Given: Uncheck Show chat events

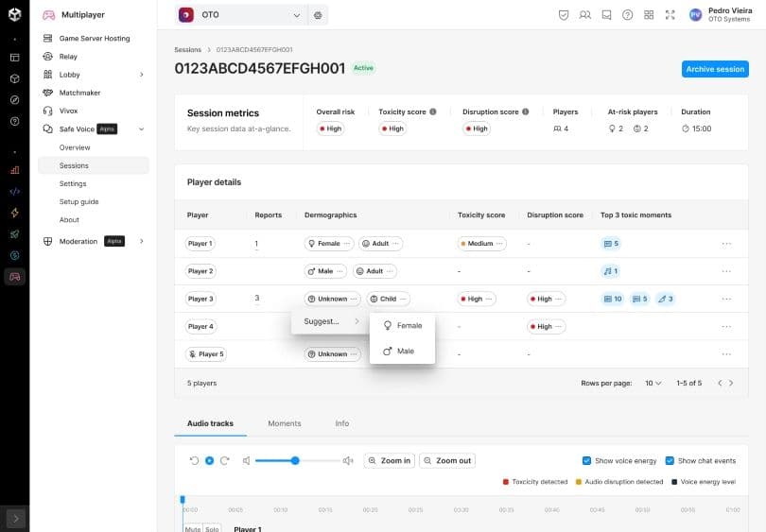Looking at the screenshot, I should pos(670,461).
